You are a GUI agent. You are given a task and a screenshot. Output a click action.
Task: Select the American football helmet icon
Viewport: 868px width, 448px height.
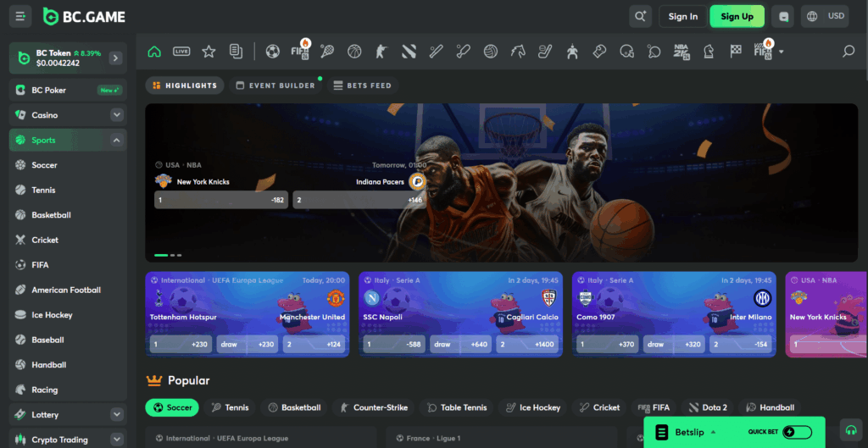tap(626, 52)
